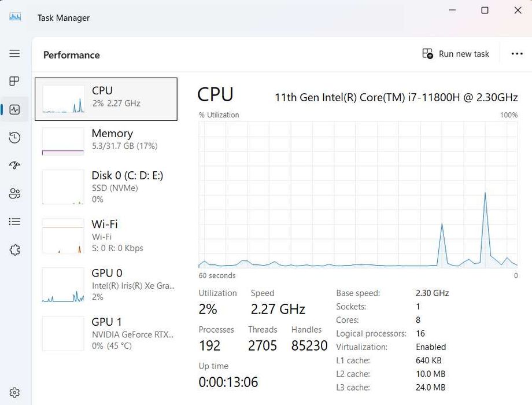The height and width of the screenshot is (405, 532).
Task: Select Disk 0 (C: D: E:) item
Action: coord(106,186)
